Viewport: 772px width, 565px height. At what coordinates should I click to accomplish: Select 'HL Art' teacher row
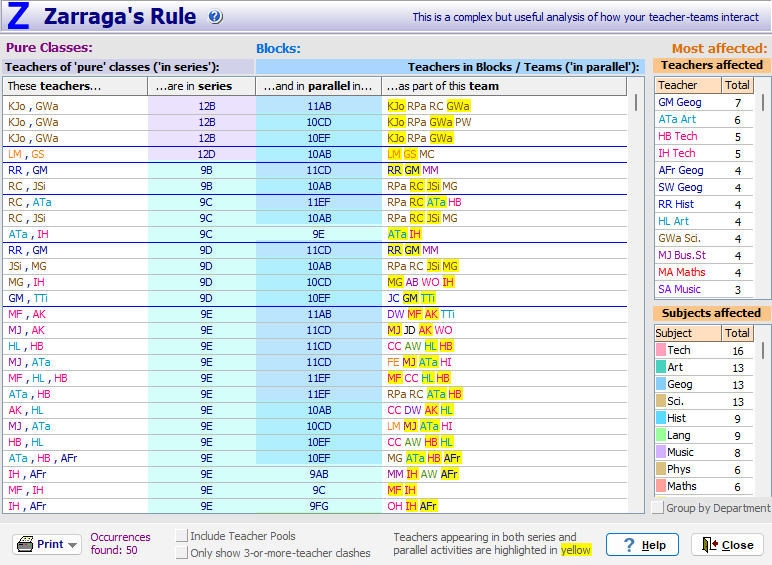704,221
